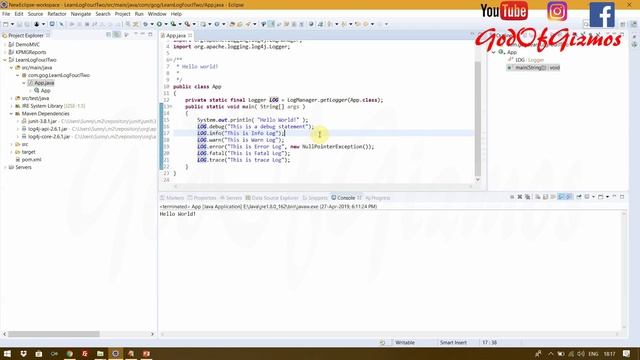Select the App.java editor tab
The image size is (640, 360).
pos(176,36)
